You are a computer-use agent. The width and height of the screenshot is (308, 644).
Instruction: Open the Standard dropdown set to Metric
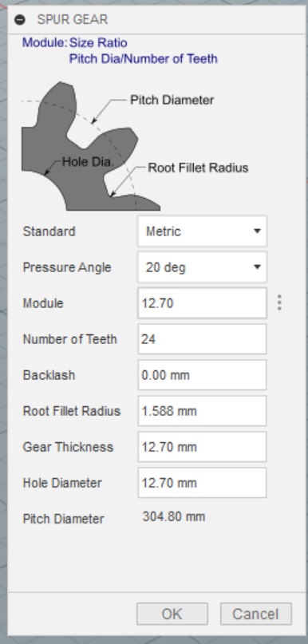tap(202, 231)
